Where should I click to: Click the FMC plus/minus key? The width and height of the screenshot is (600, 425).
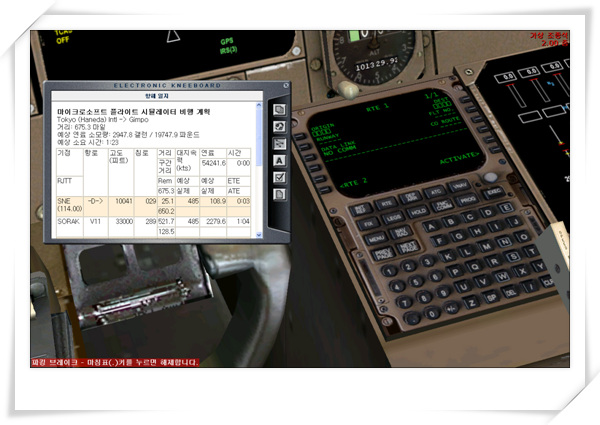[452, 308]
